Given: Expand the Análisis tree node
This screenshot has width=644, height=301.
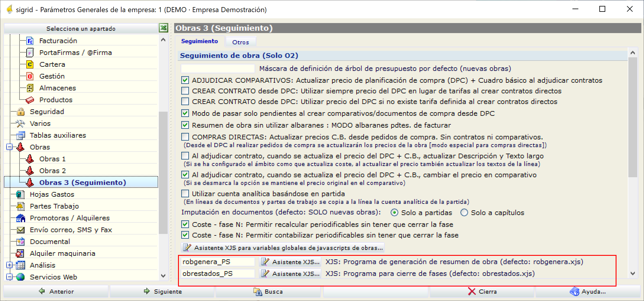Looking at the screenshot, I should point(9,265).
